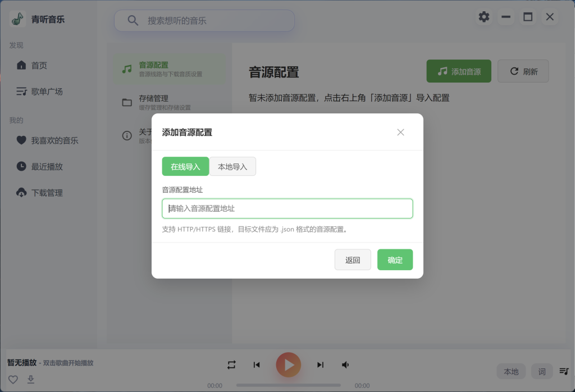Screen dimensions: 575x392
Task: Switch to 在线导入 tab
Action: click(x=185, y=166)
